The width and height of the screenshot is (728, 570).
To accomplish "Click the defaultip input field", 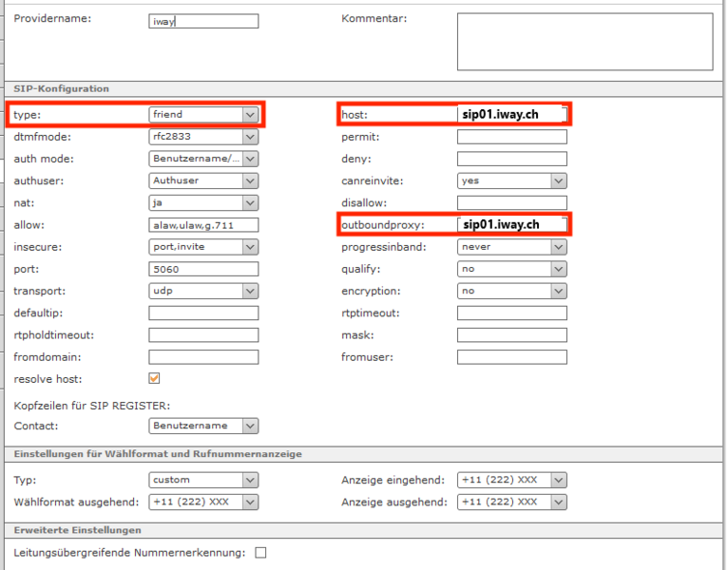I will click(x=203, y=313).
